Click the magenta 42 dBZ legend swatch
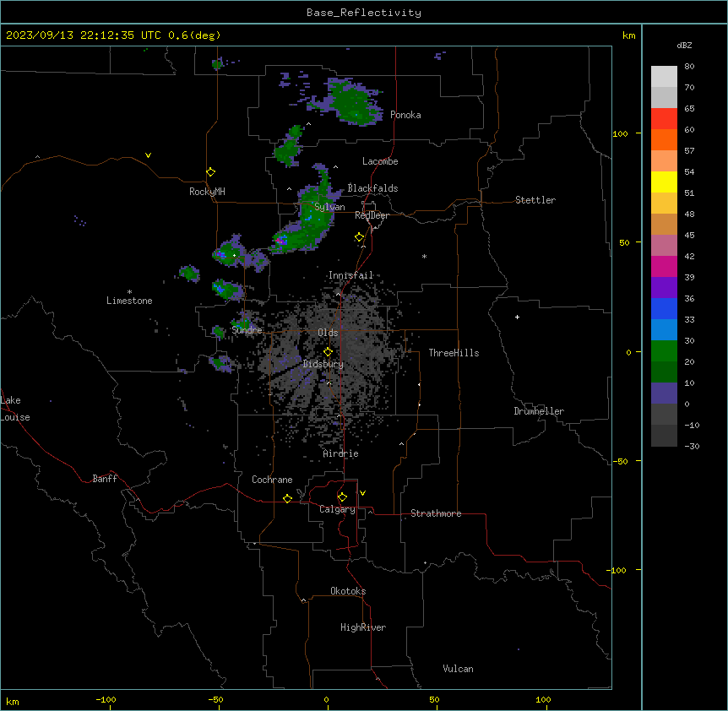This screenshot has width=728, height=711. pos(664,266)
